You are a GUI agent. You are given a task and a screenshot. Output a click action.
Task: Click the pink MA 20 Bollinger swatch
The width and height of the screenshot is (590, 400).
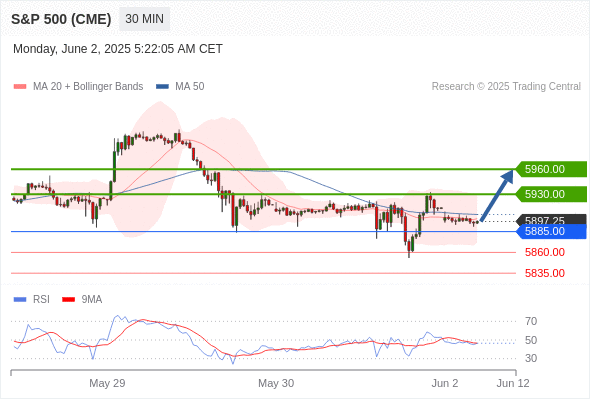(x=20, y=87)
